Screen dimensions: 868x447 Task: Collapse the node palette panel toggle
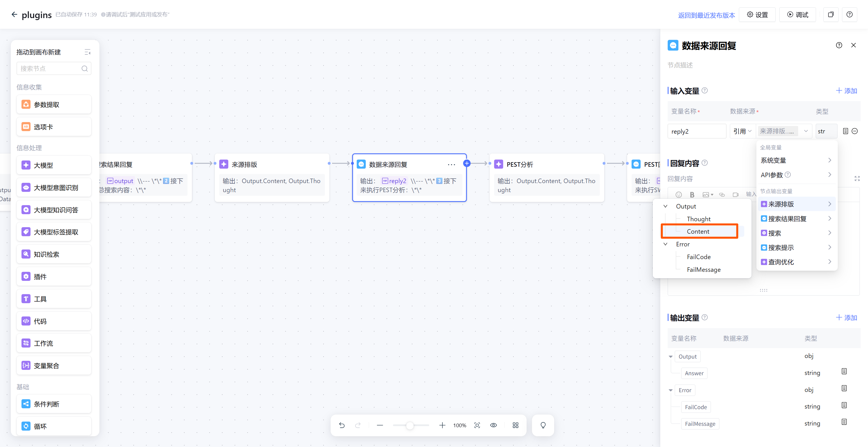click(x=87, y=52)
